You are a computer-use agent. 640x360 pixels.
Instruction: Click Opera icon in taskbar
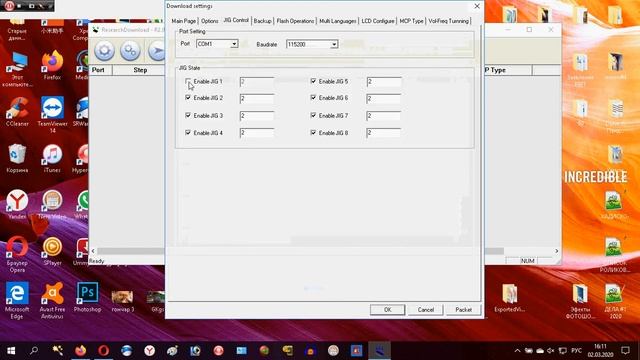click(104, 351)
